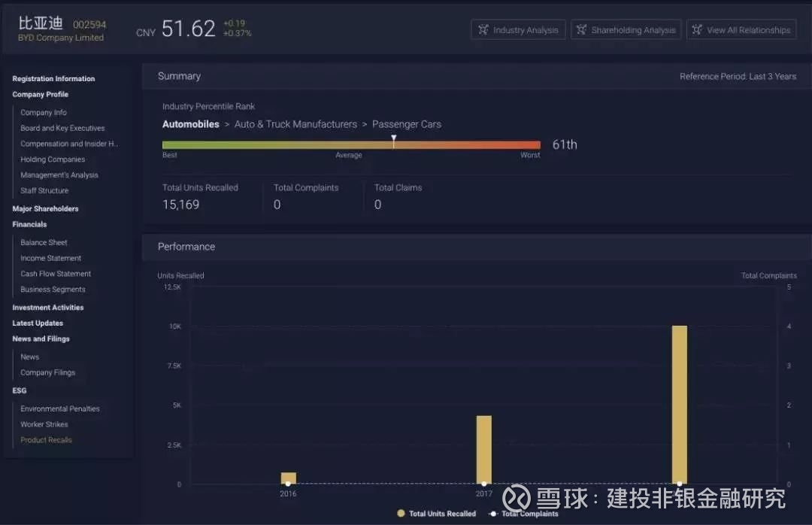Click Passenger Cars breadcrumb

click(x=407, y=124)
